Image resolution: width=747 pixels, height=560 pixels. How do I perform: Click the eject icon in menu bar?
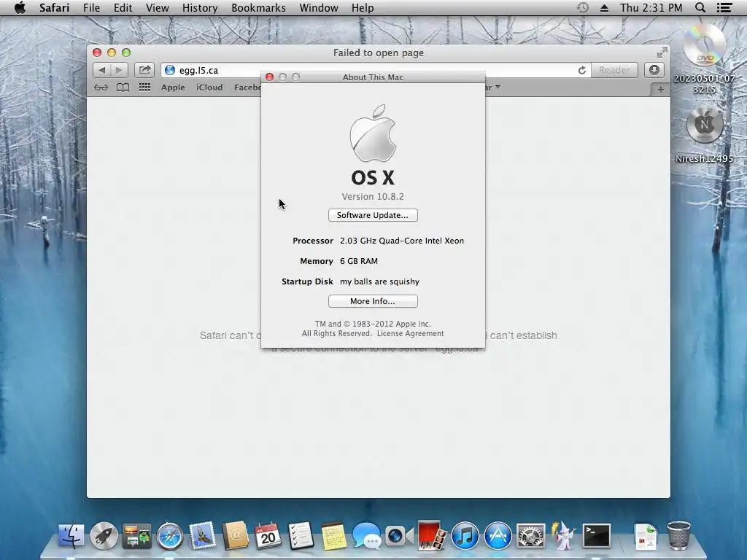(x=604, y=7)
